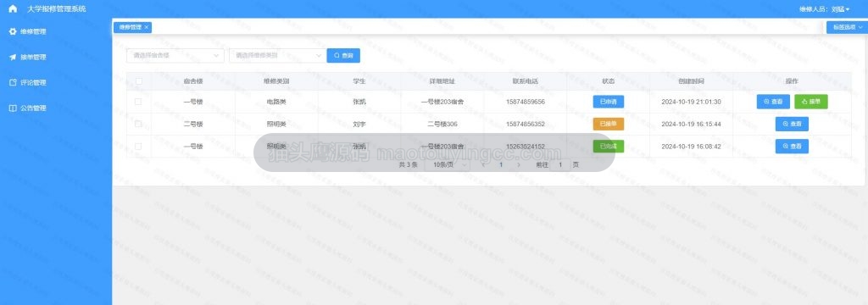The width and height of the screenshot is (868, 305).
Task: Click the 电路类 cell
Action: point(276,102)
